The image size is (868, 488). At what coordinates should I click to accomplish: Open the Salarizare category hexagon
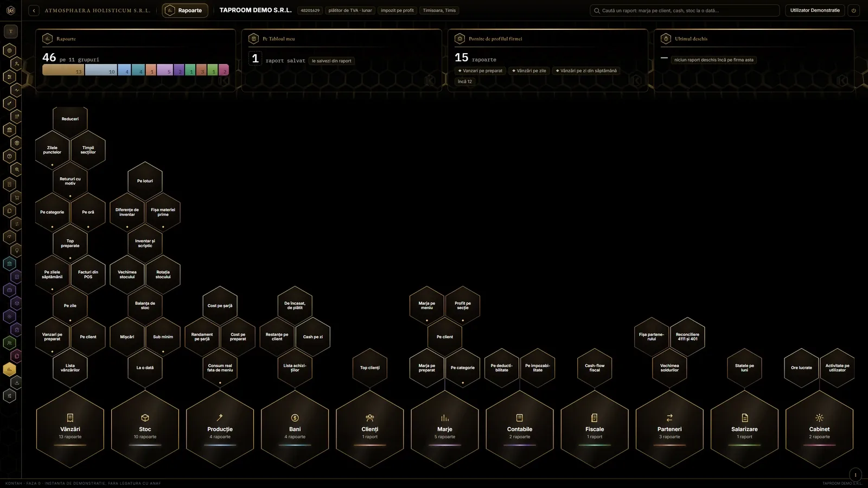744,429
